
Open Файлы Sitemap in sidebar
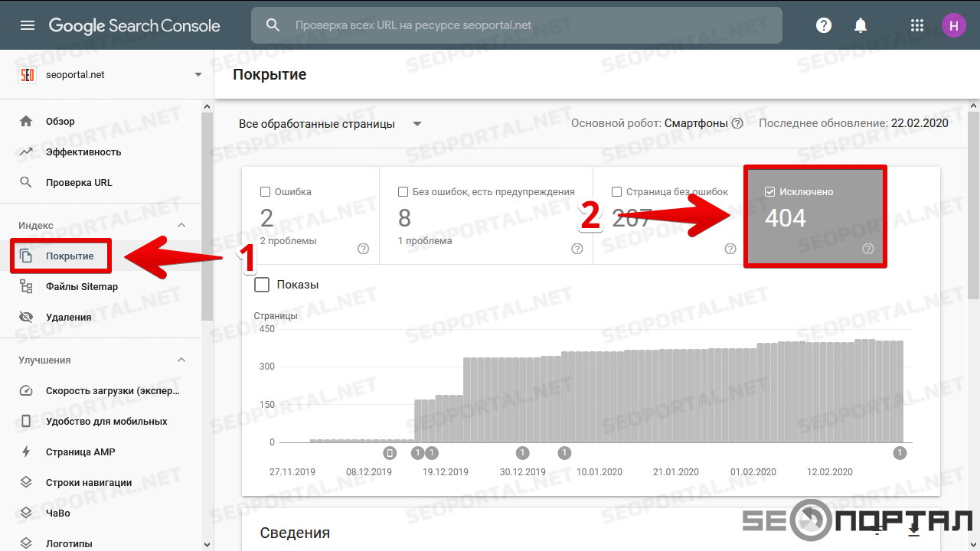point(81,286)
